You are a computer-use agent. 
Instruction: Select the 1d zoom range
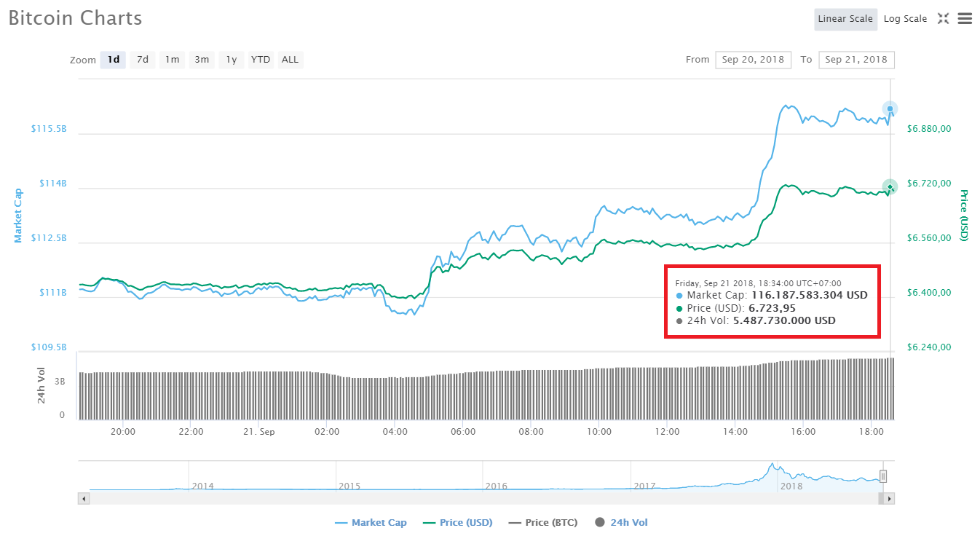(114, 60)
